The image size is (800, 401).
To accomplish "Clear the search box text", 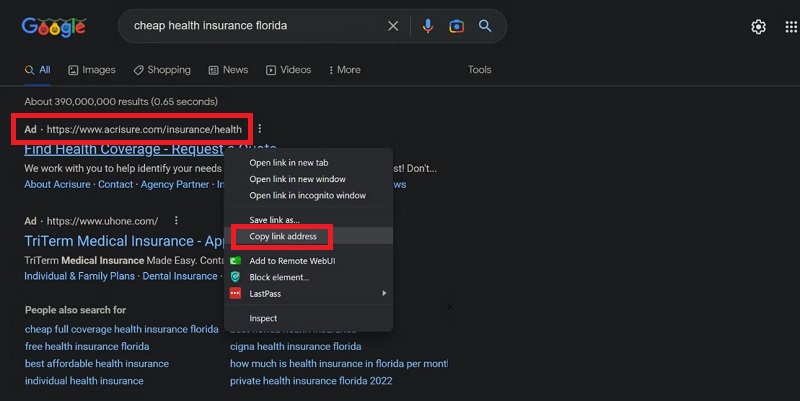I will (x=393, y=26).
